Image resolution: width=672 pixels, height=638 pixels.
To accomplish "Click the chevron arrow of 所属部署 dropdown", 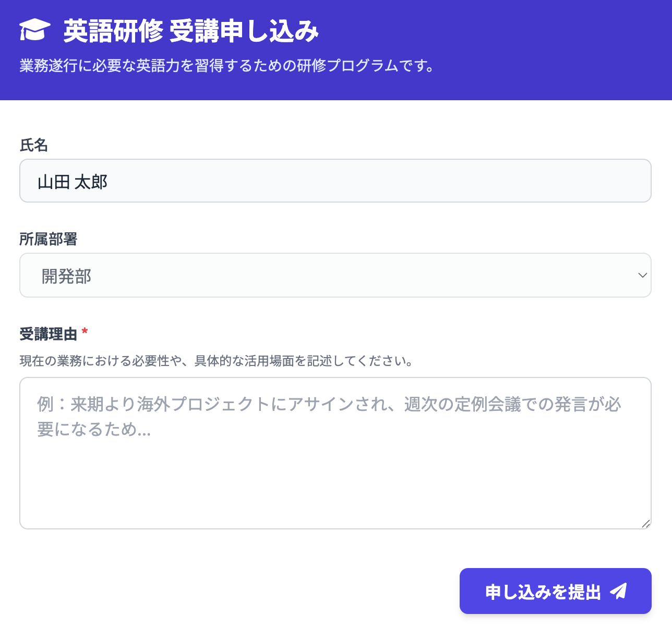I will pyautogui.click(x=642, y=275).
